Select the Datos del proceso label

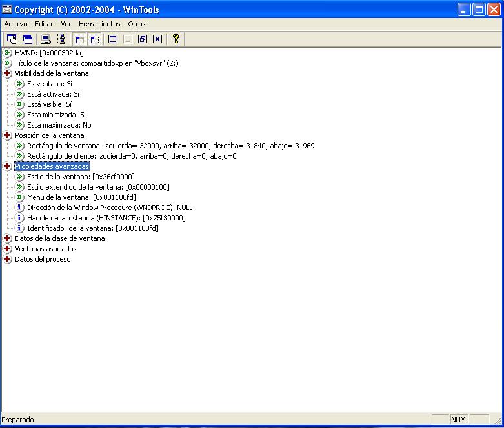point(43,259)
